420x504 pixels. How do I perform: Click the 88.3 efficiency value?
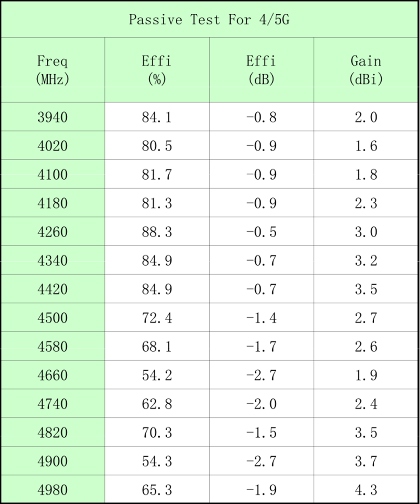point(157,232)
